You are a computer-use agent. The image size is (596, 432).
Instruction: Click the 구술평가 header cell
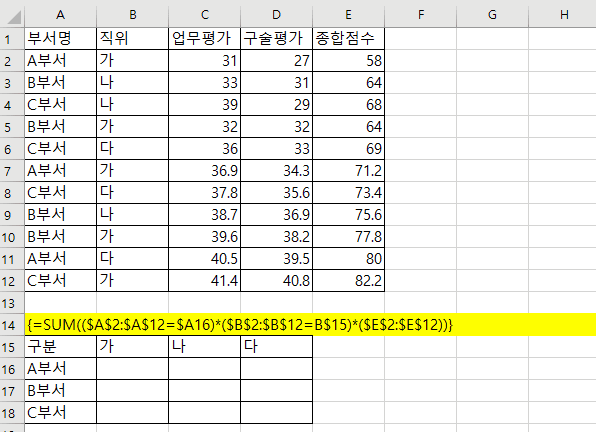pyautogui.click(x=276, y=38)
